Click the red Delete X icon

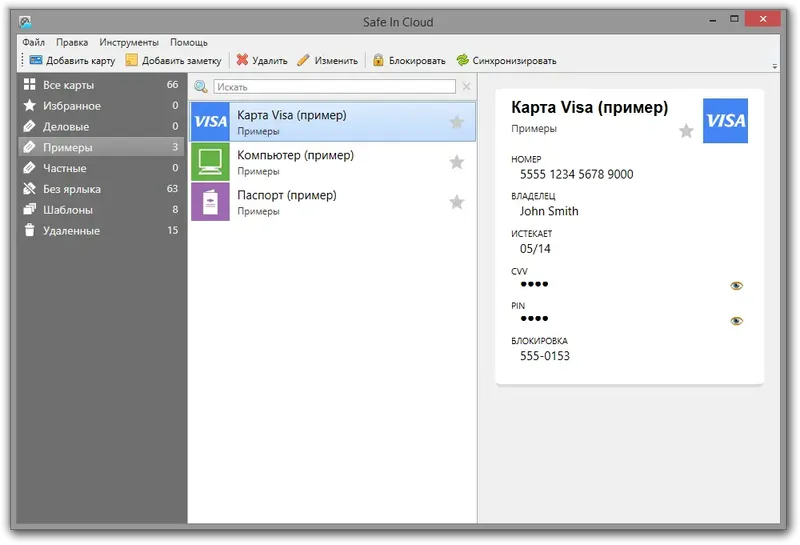click(242, 60)
